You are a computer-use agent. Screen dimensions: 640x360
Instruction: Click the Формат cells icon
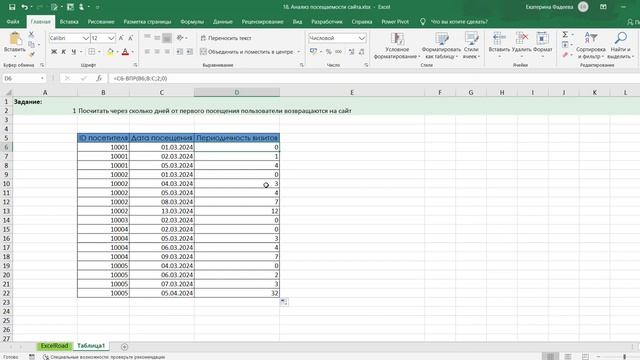click(x=542, y=39)
